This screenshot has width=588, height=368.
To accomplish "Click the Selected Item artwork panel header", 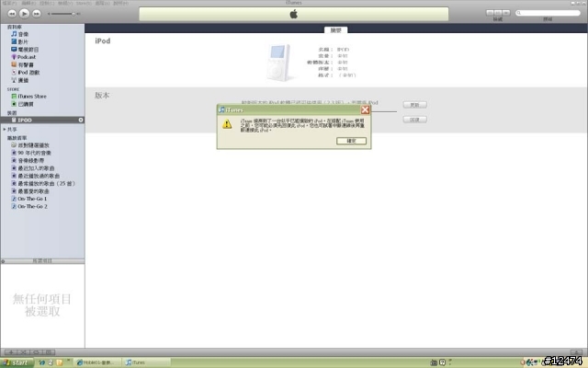I will click(x=42, y=261).
